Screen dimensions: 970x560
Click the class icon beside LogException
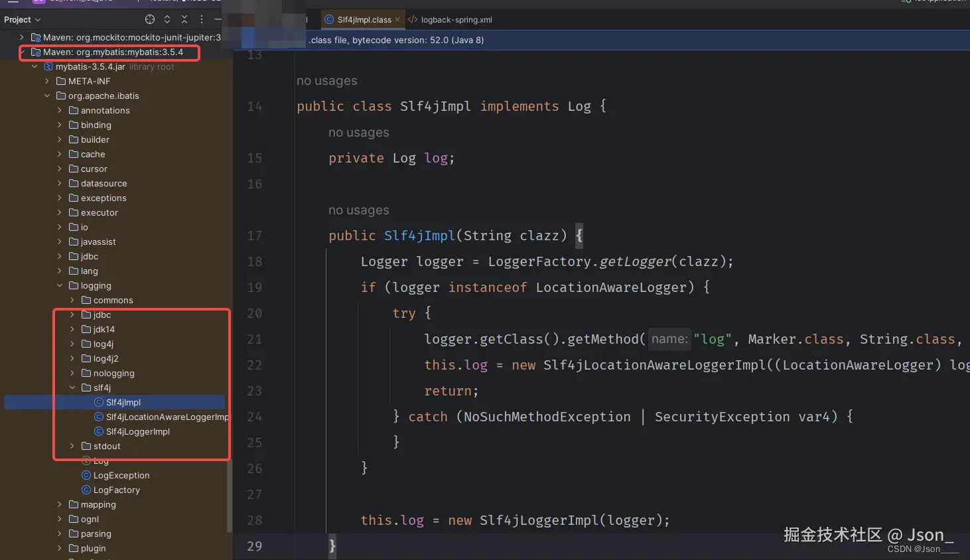(x=86, y=475)
